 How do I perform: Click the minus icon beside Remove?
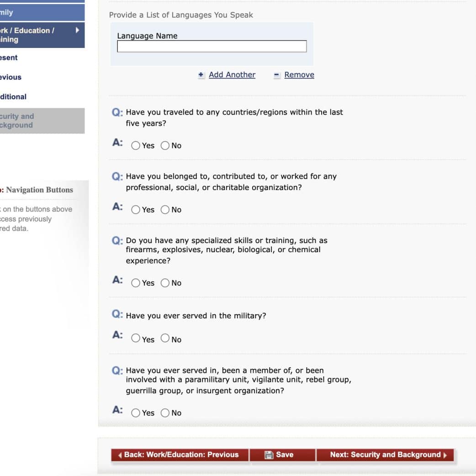277,75
